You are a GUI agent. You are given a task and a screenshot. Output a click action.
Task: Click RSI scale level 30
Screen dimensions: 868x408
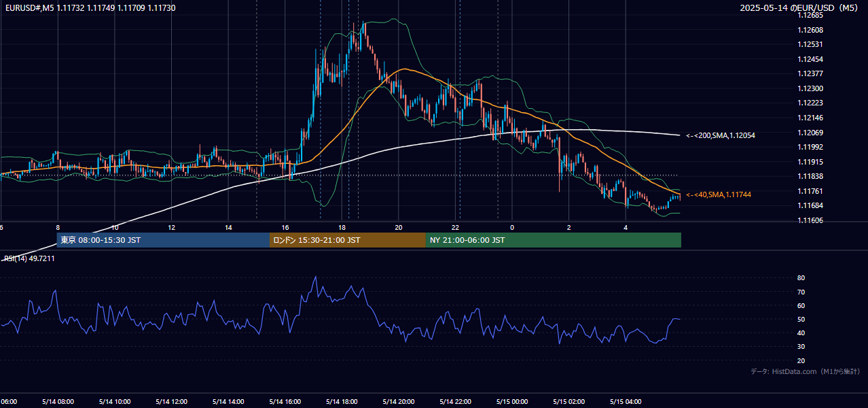point(801,347)
